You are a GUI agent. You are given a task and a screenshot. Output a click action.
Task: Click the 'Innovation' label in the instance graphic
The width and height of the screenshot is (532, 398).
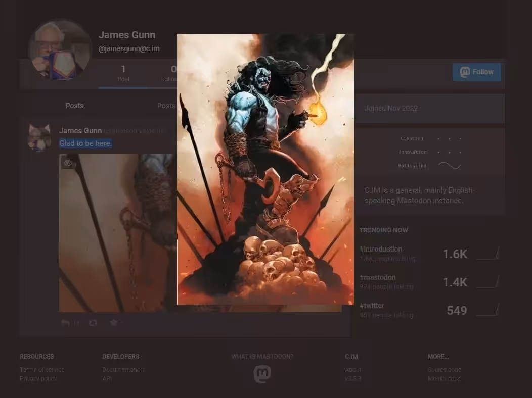point(412,152)
